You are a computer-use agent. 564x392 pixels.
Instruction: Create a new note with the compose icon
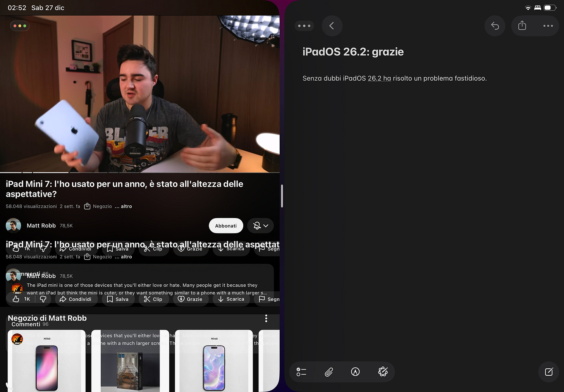[x=549, y=372]
